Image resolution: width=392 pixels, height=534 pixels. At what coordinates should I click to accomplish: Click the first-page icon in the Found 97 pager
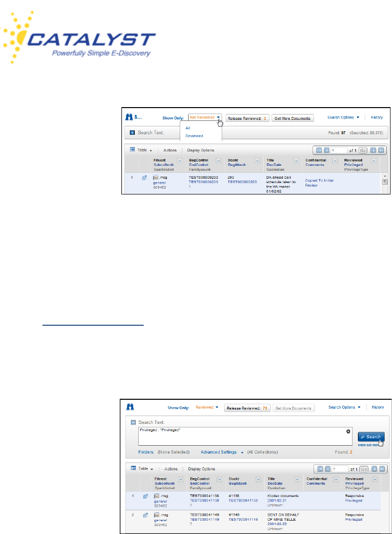(319, 150)
